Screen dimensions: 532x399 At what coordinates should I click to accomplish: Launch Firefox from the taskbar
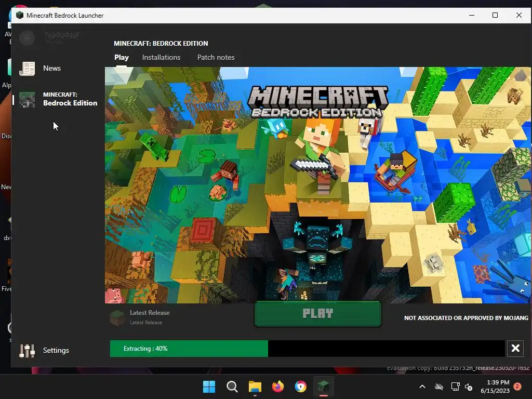click(278, 387)
